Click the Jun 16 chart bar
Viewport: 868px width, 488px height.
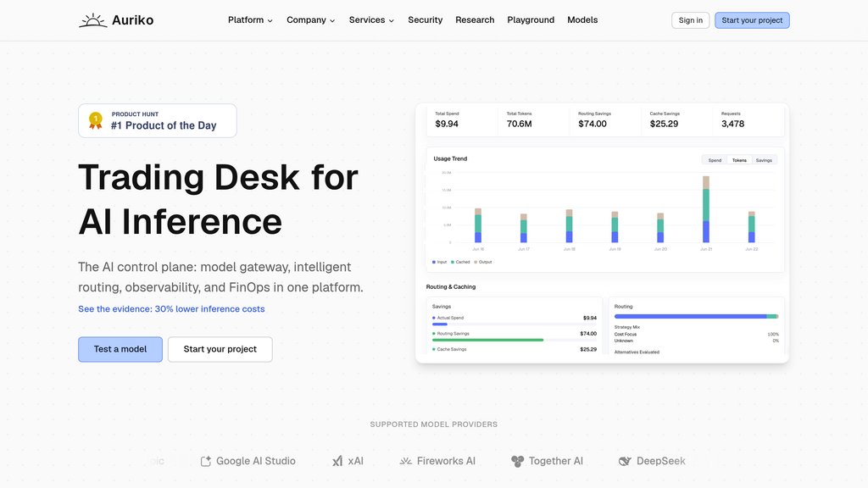(478, 225)
